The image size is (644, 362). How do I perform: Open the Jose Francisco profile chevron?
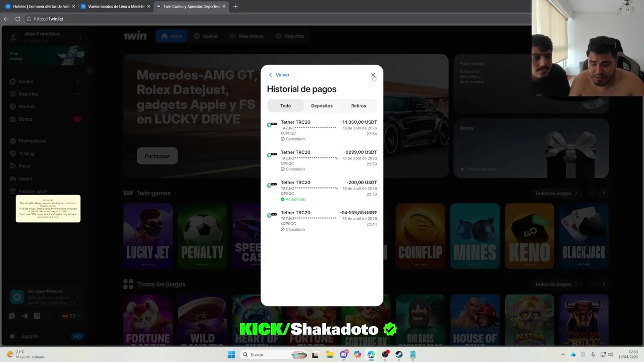pyautogui.click(x=79, y=37)
